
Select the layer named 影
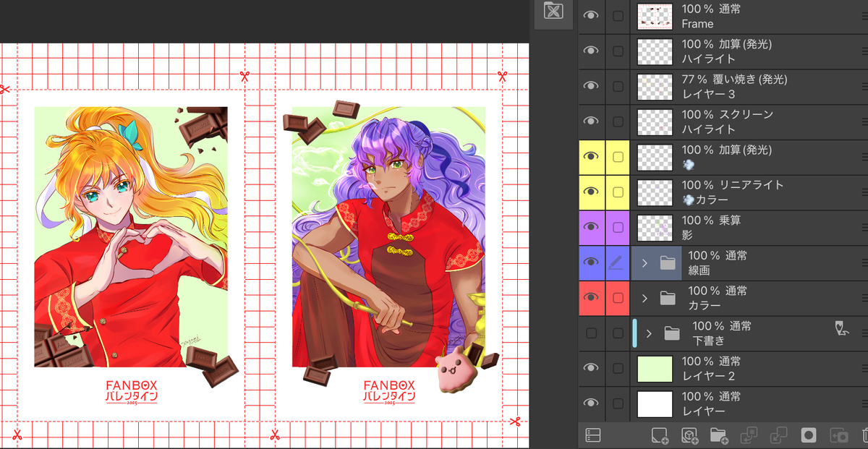(x=687, y=235)
